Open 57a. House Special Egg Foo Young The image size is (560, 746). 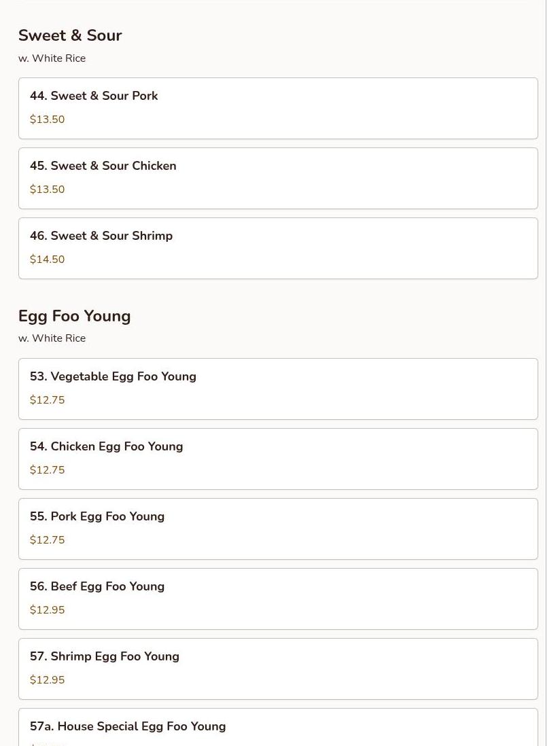pyautogui.click(x=277, y=728)
